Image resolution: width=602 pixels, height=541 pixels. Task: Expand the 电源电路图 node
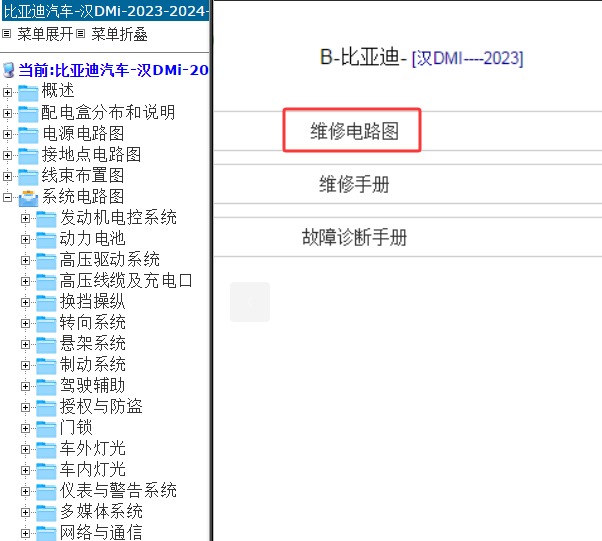click(x=7, y=134)
